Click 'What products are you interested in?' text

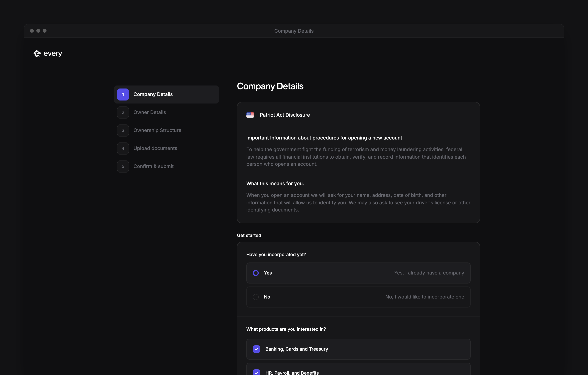click(286, 329)
